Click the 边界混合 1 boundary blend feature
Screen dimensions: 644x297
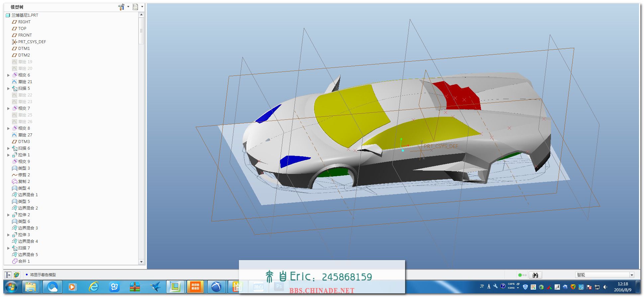pyautogui.click(x=28, y=195)
